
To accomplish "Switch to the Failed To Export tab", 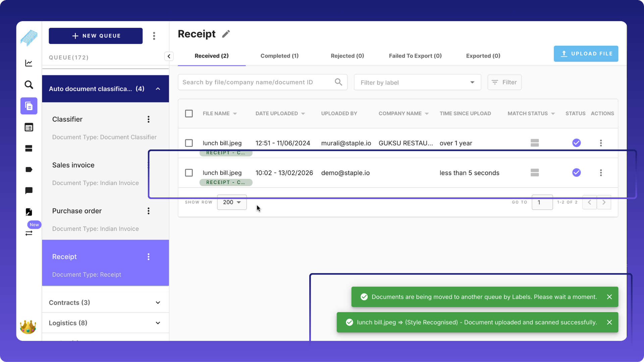I will [415, 56].
